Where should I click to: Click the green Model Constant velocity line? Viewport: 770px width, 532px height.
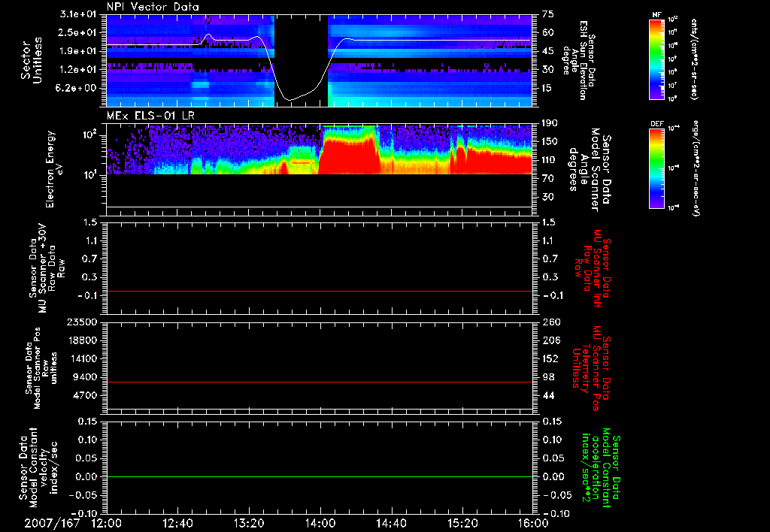pyautogui.click(x=319, y=476)
